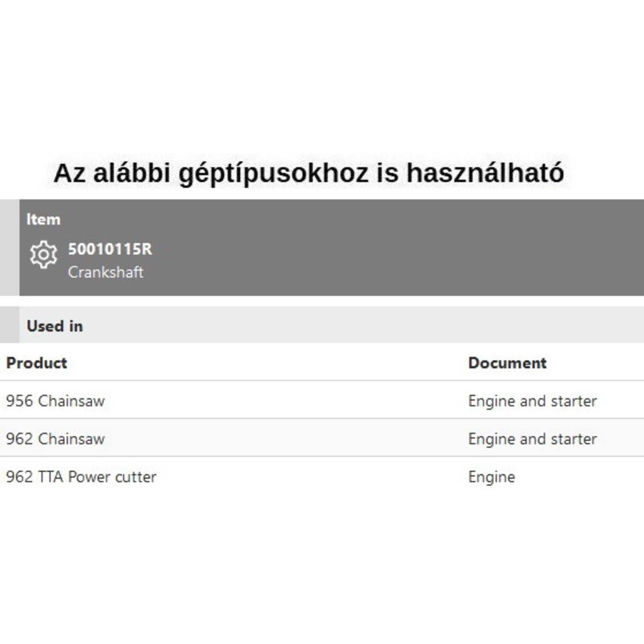Screen dimensions: 644x644
Task: Click the Crankshaft item description
Action: [105, 272]
